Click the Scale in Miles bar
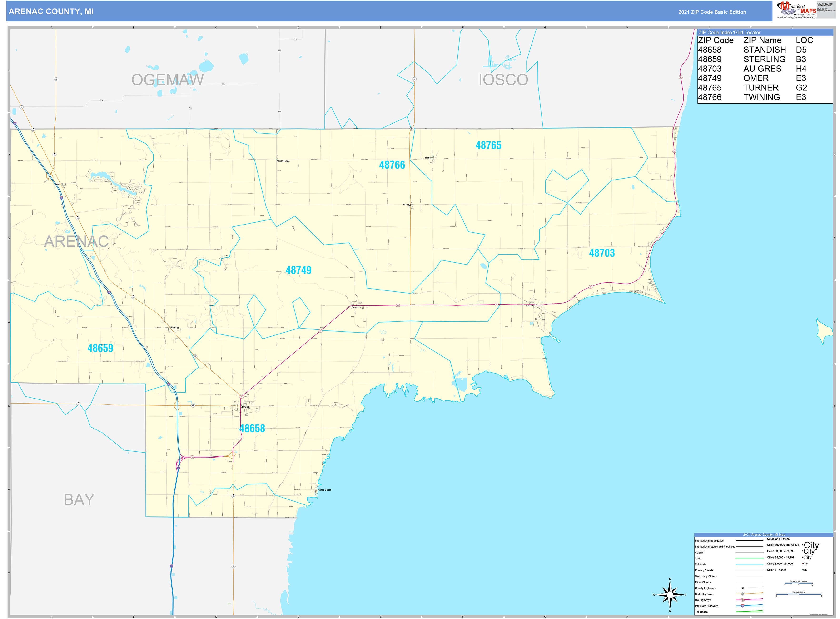The width and height of the screenshot is (840, 619). [799, 594]
